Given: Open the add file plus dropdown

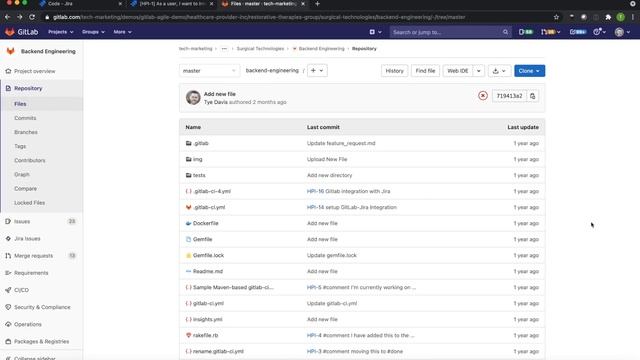Looking at the screenshot, I should pyautogui.click(x=317, y=71).
